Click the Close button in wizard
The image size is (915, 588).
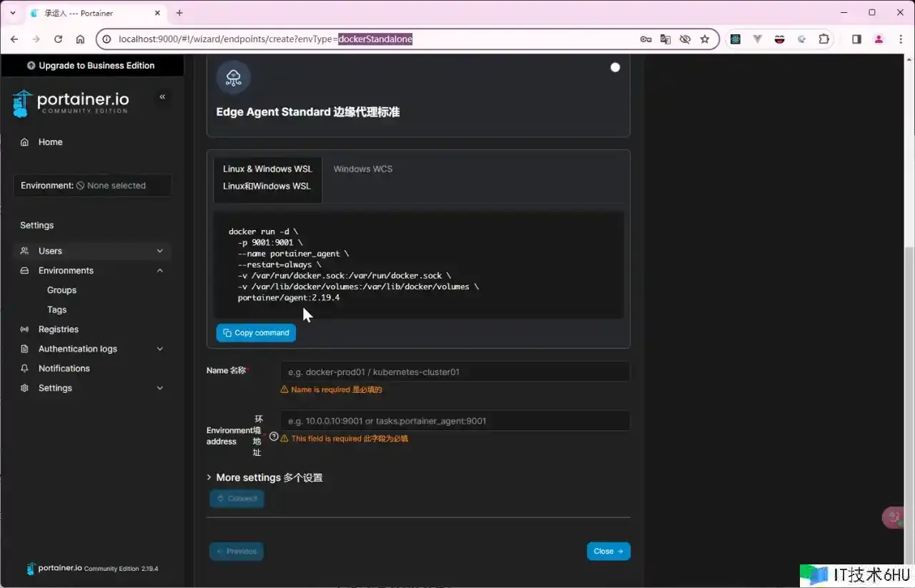coord(608,552)
